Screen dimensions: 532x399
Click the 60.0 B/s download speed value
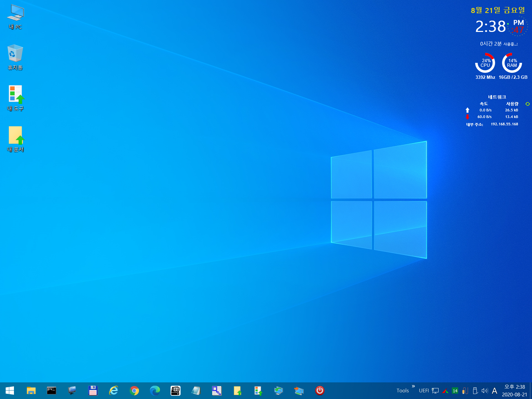[x=484, y=117]
